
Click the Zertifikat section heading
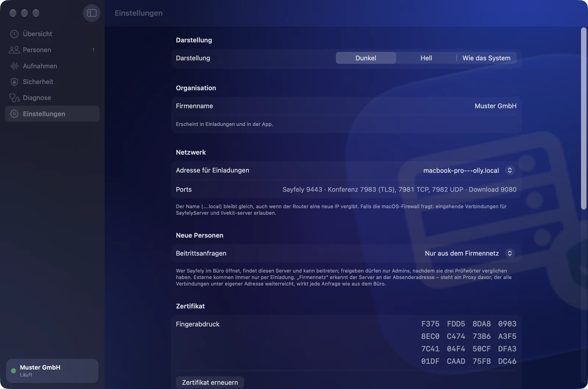pyautogui.click(x=190, y=306)
